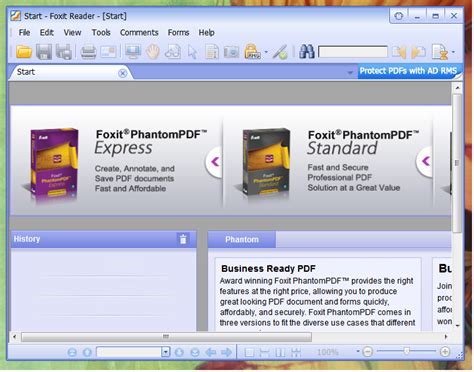Click the Save As double-diskette icon

click(x=64, y=52)
